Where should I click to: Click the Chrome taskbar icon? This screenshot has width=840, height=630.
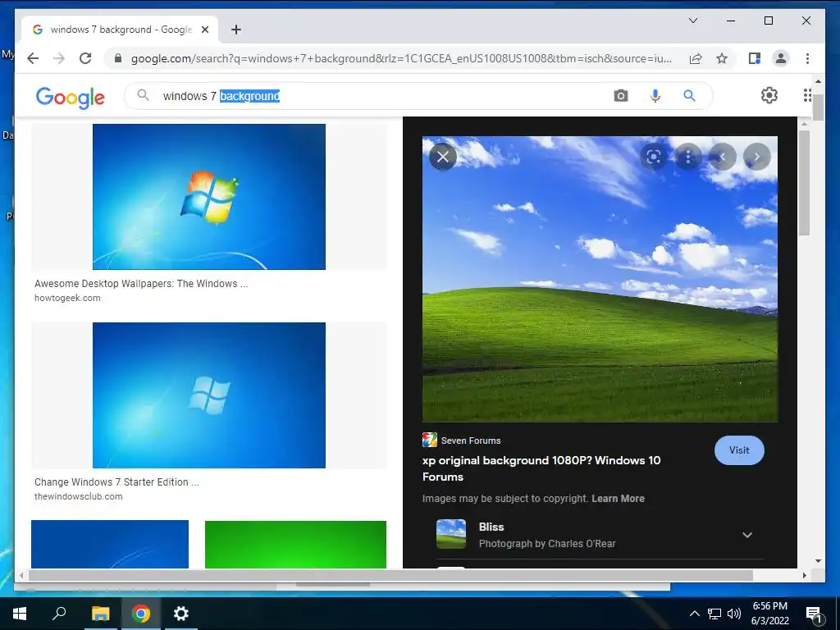[141, 614]
